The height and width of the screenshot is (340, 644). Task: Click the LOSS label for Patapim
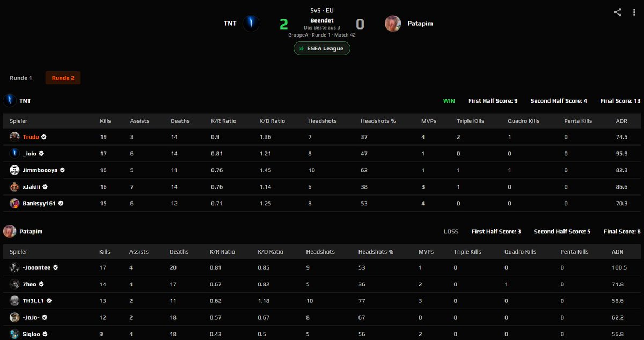pos(451,231)
